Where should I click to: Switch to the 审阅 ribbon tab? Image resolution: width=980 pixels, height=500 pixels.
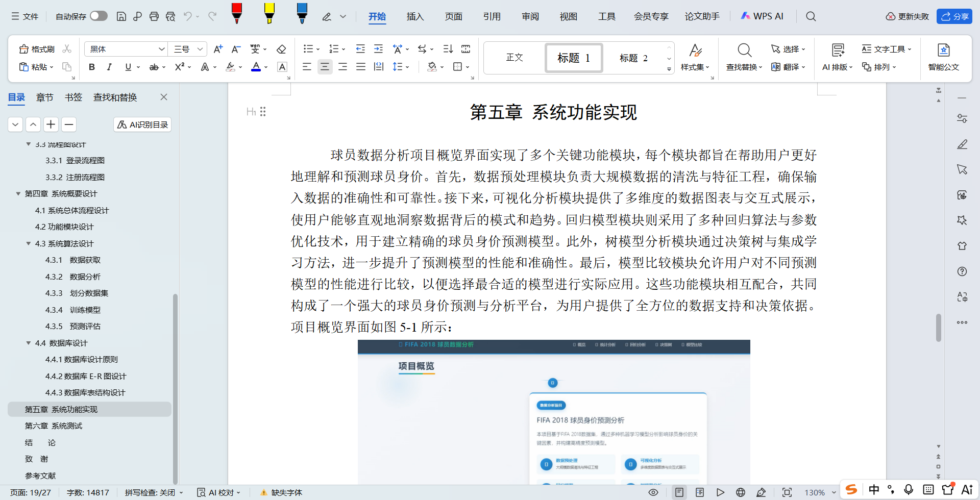pyautogui.click(x=530, y=16)
